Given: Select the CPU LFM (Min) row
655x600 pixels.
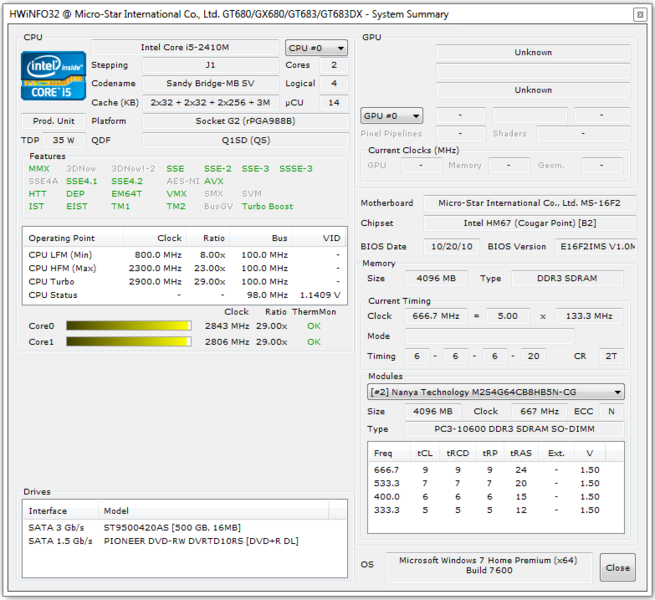Looking at the screenshot, I should 184,255.
